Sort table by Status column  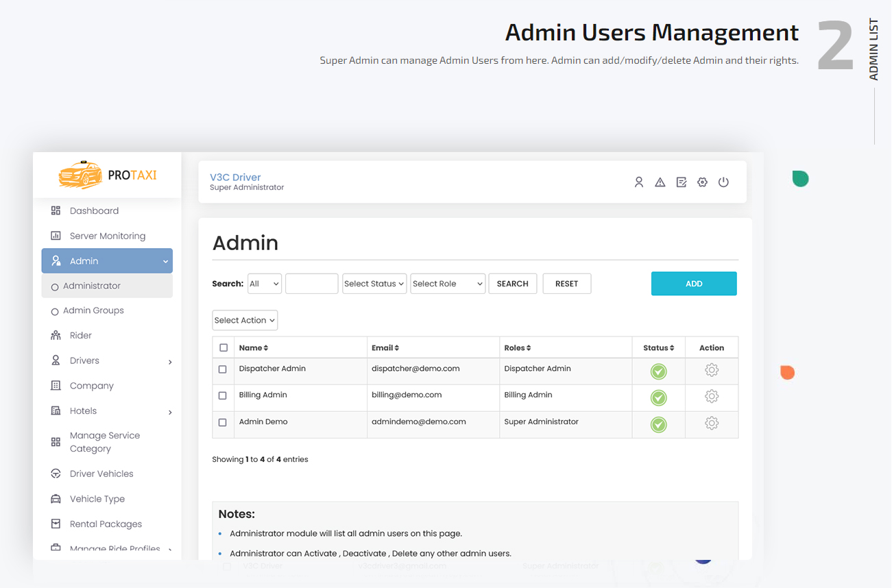(658, 347)
